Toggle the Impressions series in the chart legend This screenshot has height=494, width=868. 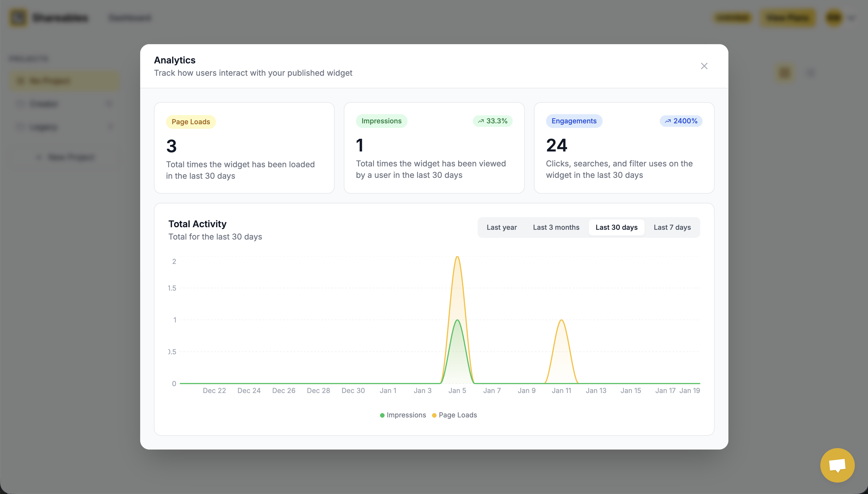pyautogui.click(x=402, y=415)
